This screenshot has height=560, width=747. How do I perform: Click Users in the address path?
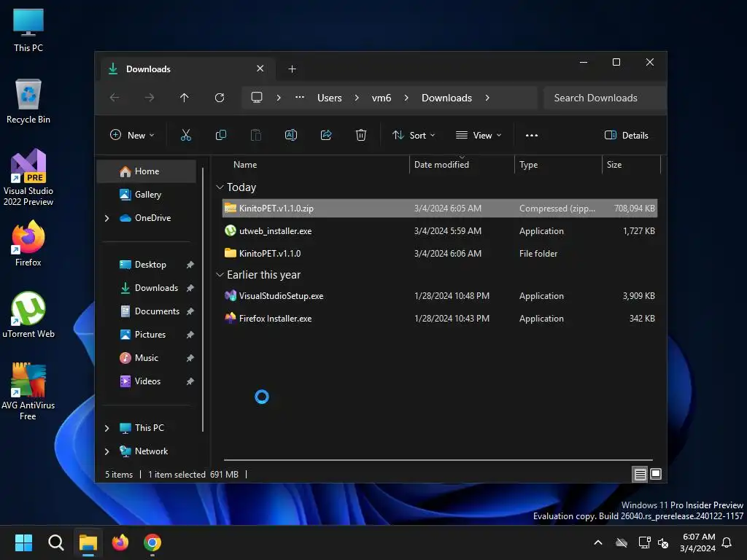pyautogui.click(x=329, y=98)
